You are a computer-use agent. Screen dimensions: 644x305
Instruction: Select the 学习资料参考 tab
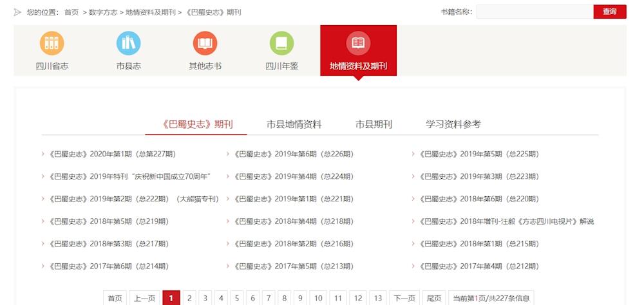[453, 124]
